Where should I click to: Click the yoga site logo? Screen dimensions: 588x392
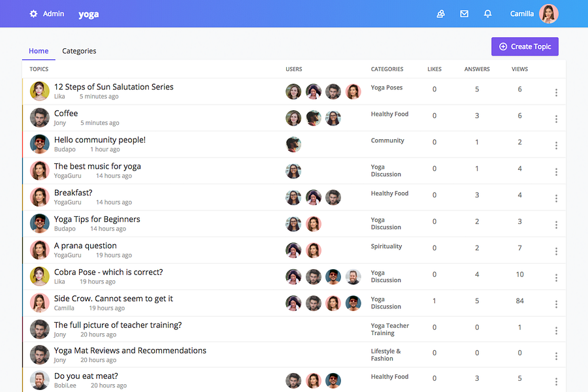coord(88,14)
